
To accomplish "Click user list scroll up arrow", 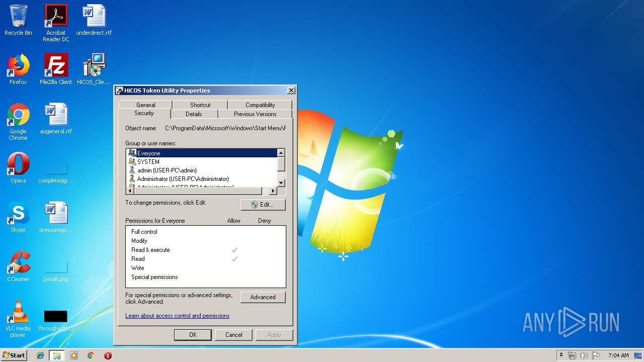I will (281, 153).
